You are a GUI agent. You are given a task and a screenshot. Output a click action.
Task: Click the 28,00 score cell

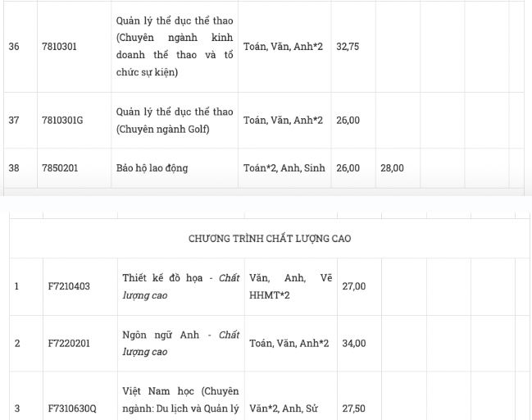[x=392, y=168]
